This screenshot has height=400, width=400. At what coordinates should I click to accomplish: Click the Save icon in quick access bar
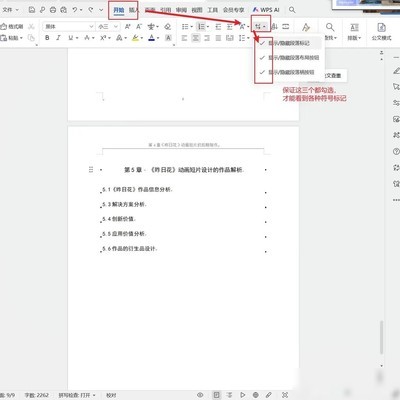coord(32,10)
